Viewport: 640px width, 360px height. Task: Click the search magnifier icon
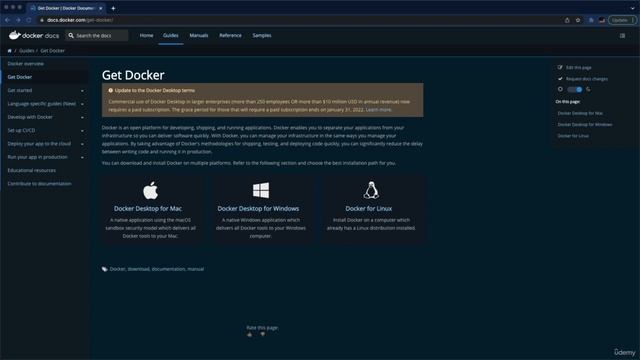71,36
